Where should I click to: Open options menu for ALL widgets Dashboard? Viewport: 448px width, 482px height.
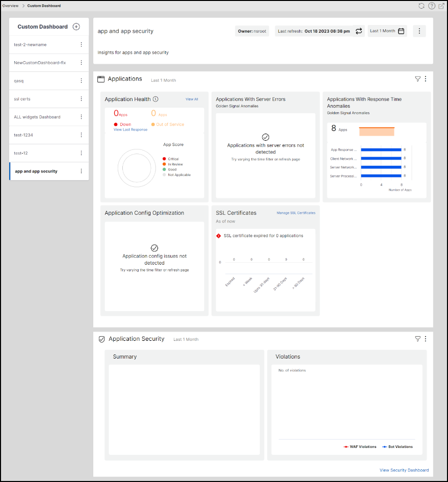pyautogui.click(x=81, y=117)
